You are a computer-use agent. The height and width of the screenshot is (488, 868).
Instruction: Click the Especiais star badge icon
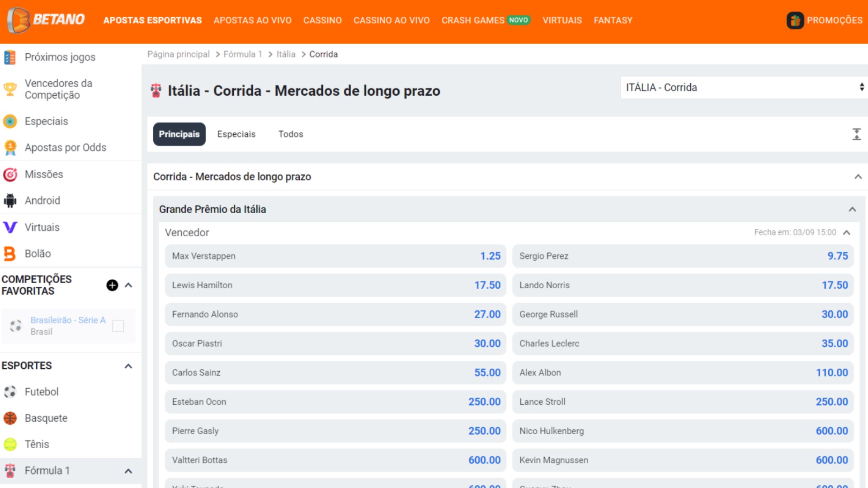(x=10, y=121)
